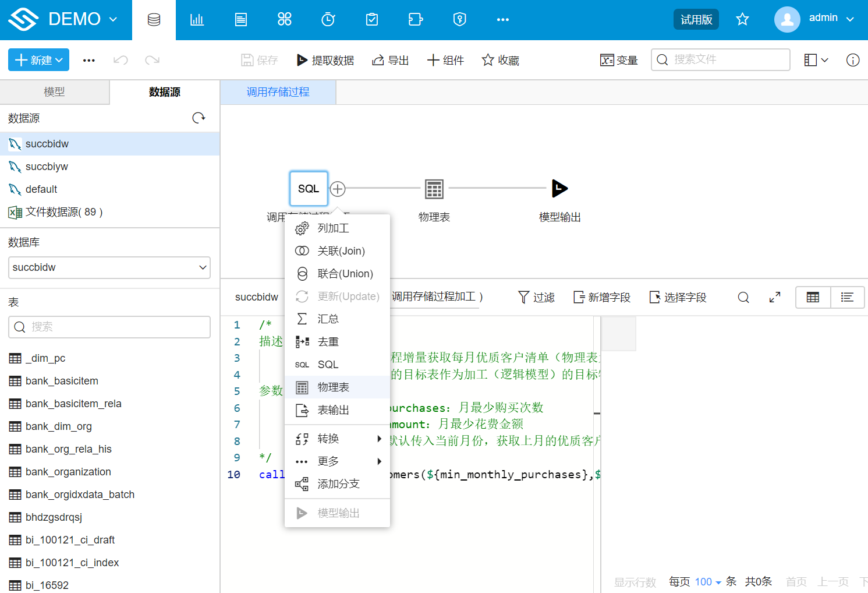Viewport: 868px width, 593px height.
Task: Open the dashboard chart icon in top bar
Action: pos(197,20)
